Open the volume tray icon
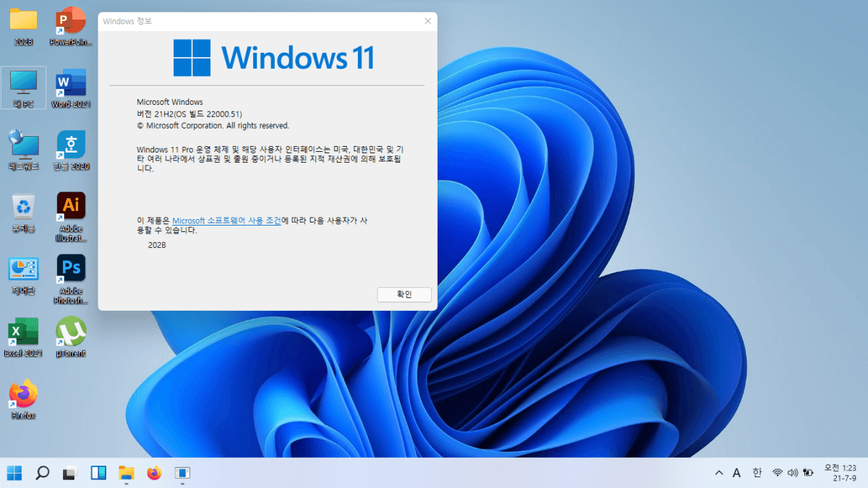 (793, 473)
